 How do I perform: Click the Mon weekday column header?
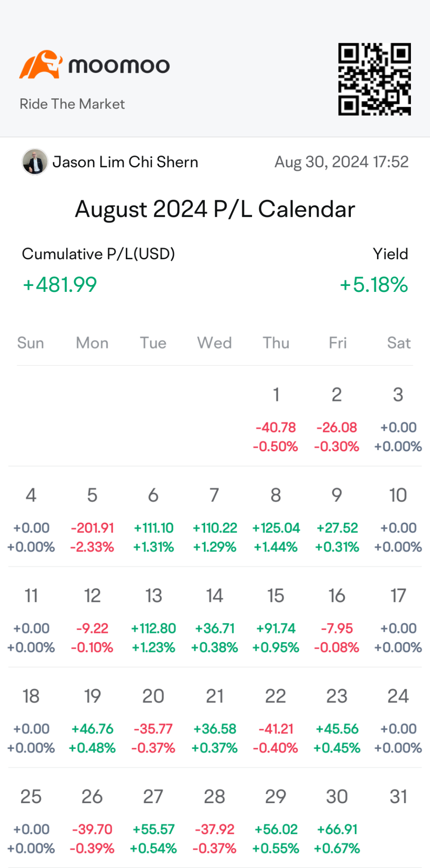click(x=92, y=343)
